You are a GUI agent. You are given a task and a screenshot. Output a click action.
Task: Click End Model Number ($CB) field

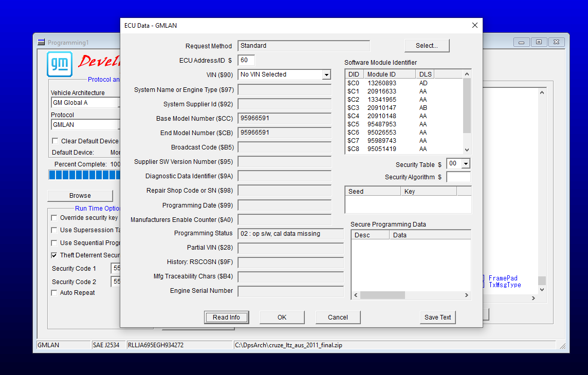click(285, 133)
